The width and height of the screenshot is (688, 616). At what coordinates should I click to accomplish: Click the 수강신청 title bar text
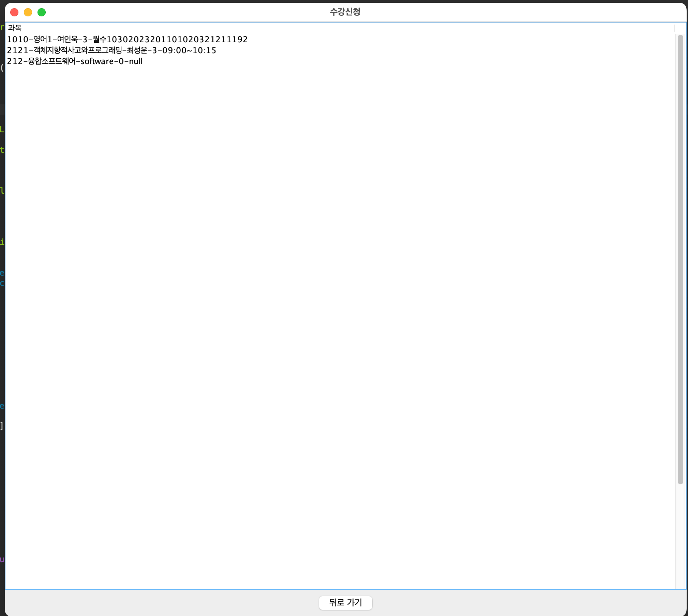pos(345,12)
